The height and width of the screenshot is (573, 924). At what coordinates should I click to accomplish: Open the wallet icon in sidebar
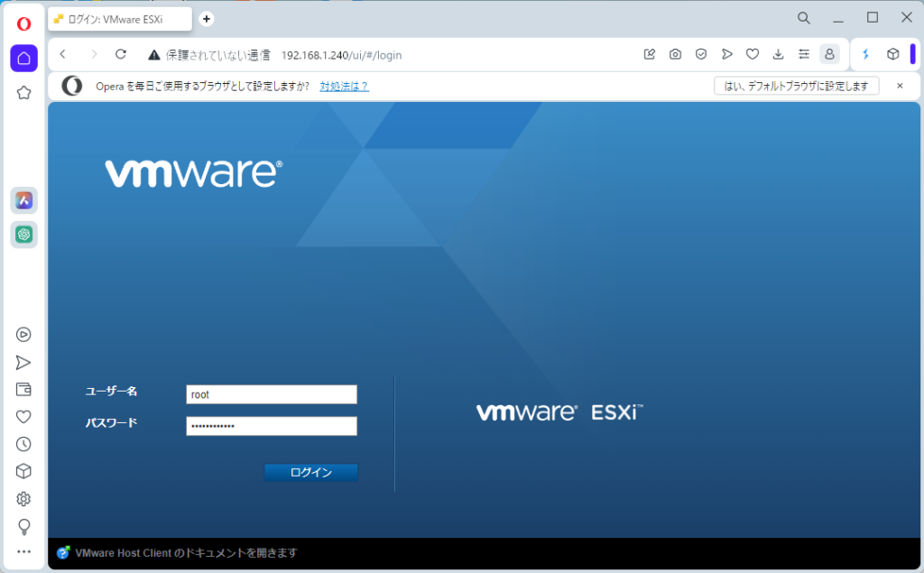pos(23,390)
